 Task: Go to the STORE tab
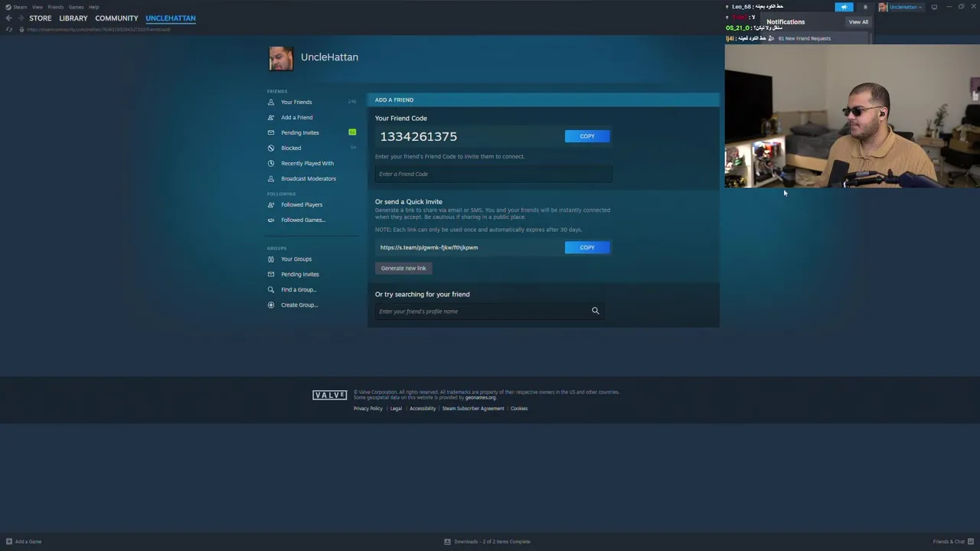[41, 18]
